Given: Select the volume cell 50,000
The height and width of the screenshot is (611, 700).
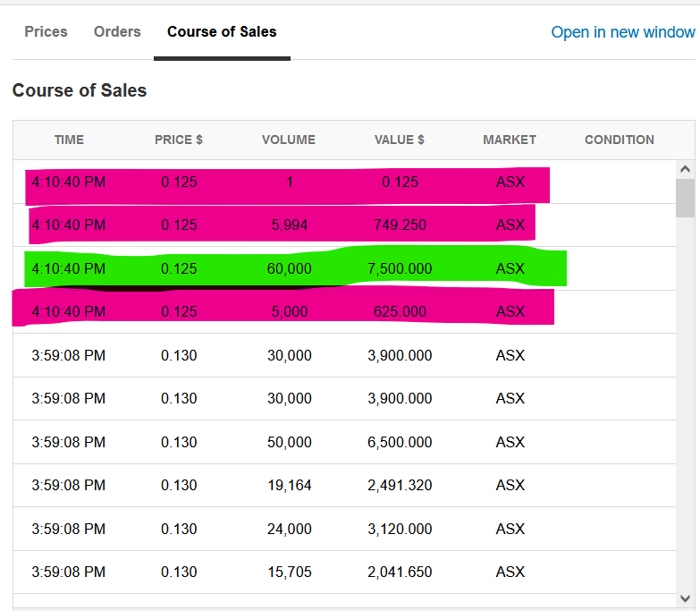Looking at the screenshot, I should [290, 442].
